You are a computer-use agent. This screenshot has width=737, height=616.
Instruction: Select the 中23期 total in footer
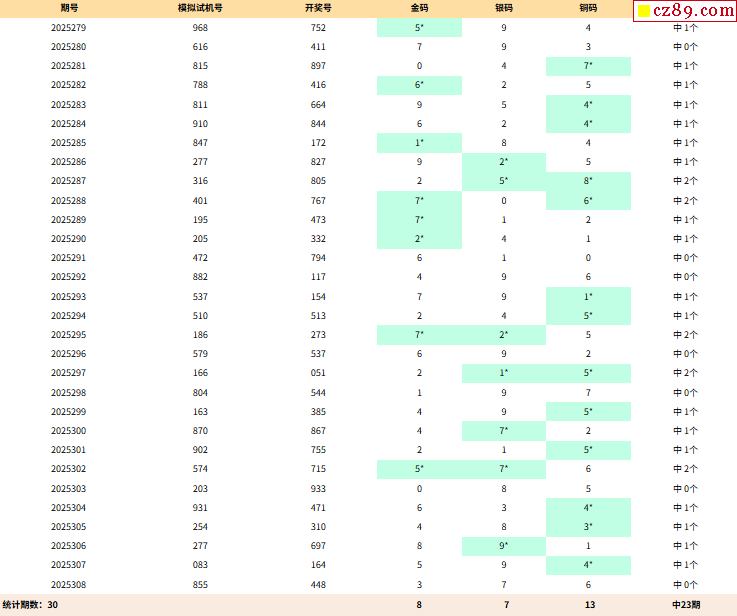pos(685,605)
